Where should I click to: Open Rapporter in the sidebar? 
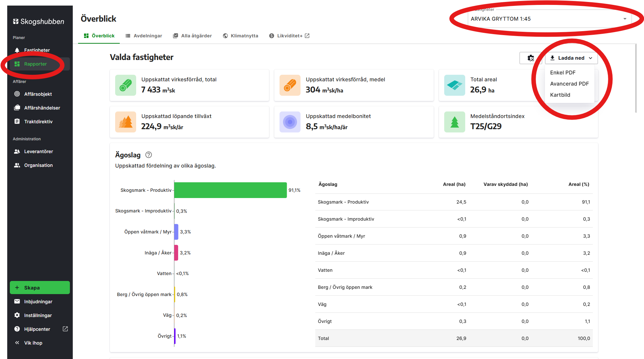point(35,64)
